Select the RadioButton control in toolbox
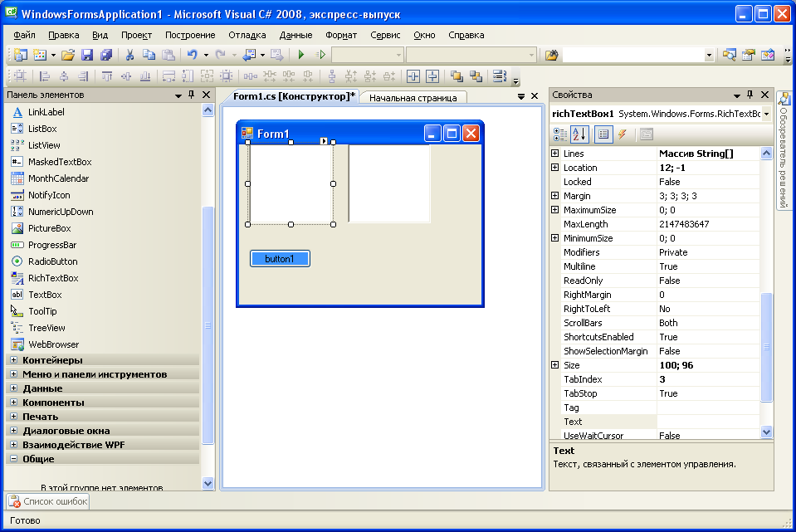796x532 pixels. (x=53, y=261)
